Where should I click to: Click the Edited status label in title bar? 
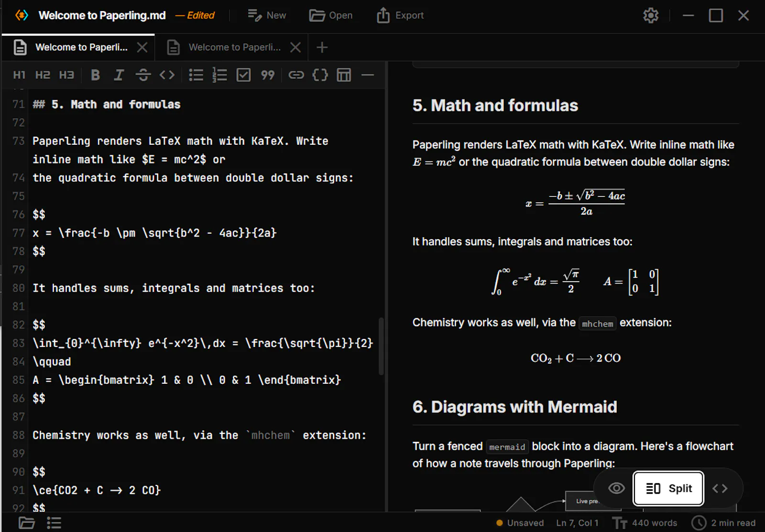click(195, 15)
